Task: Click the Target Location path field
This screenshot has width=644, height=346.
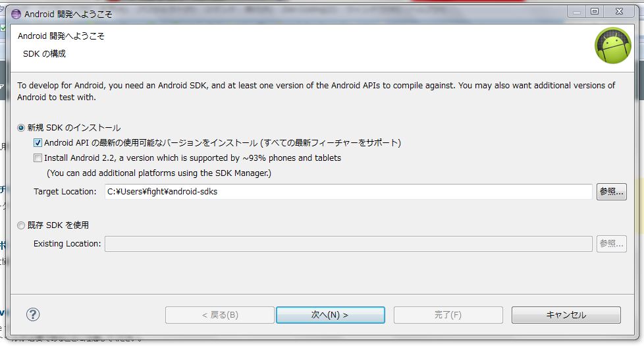Action: [348, 192]
